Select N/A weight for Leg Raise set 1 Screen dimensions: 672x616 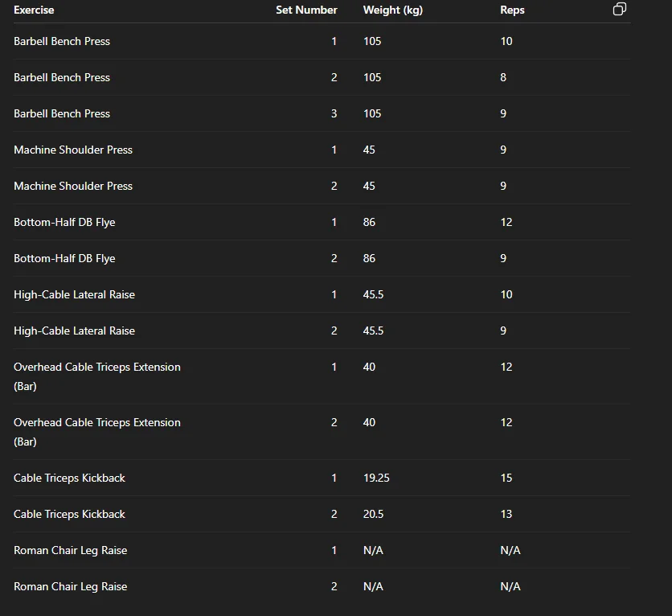coord(373,550)
